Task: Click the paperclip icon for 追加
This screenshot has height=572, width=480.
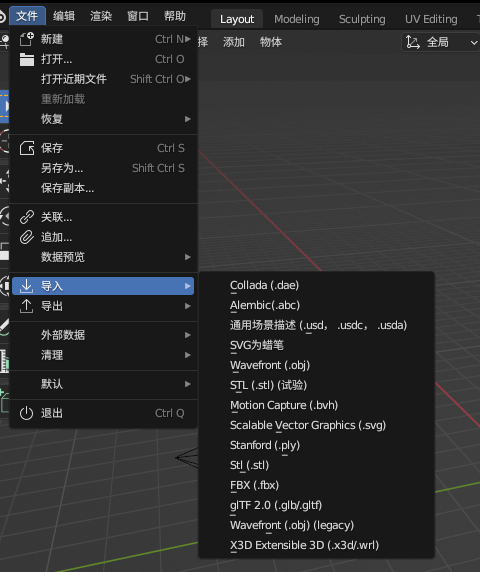Action: pos(27,237)
